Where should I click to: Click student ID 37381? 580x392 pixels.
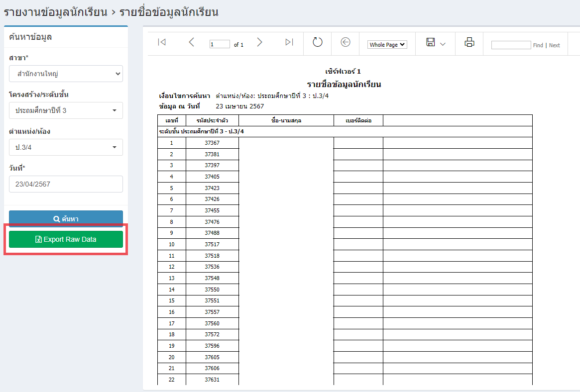[x=212, y=154]
